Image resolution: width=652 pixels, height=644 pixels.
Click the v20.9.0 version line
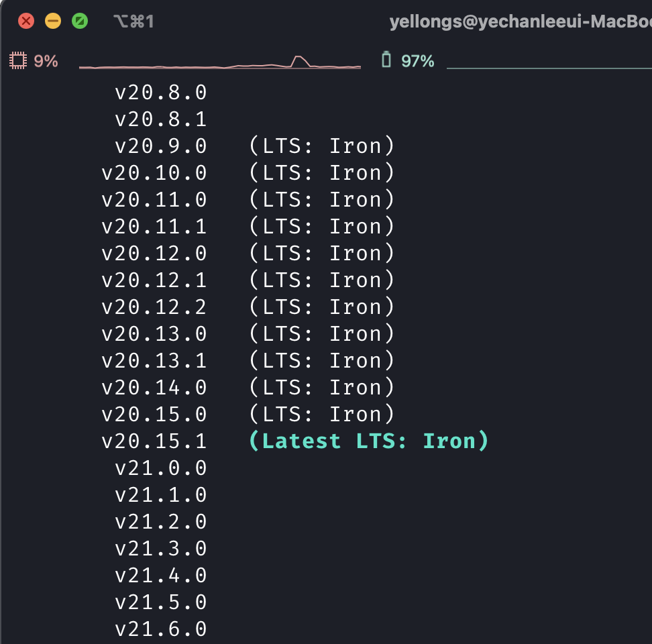click(161, 146)
